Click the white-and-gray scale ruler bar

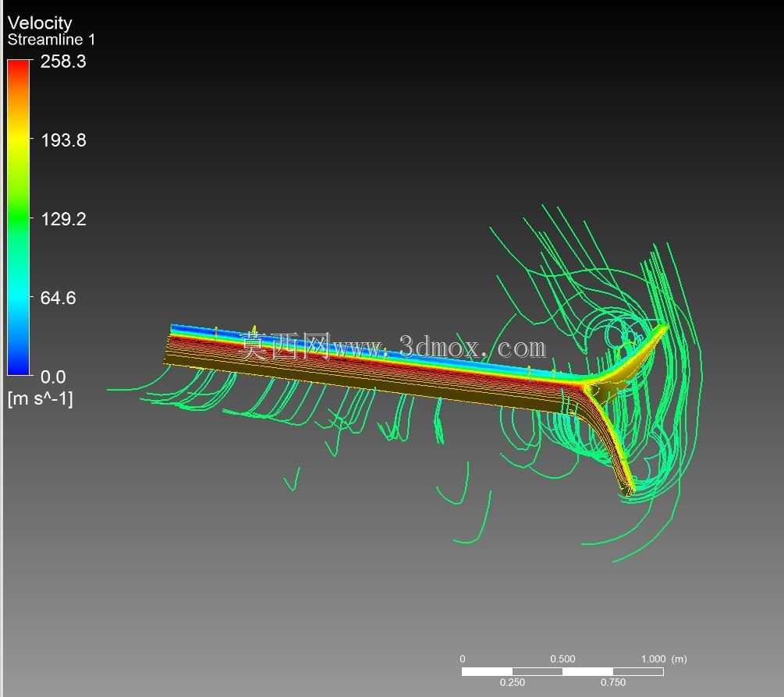tap(562, 671)
